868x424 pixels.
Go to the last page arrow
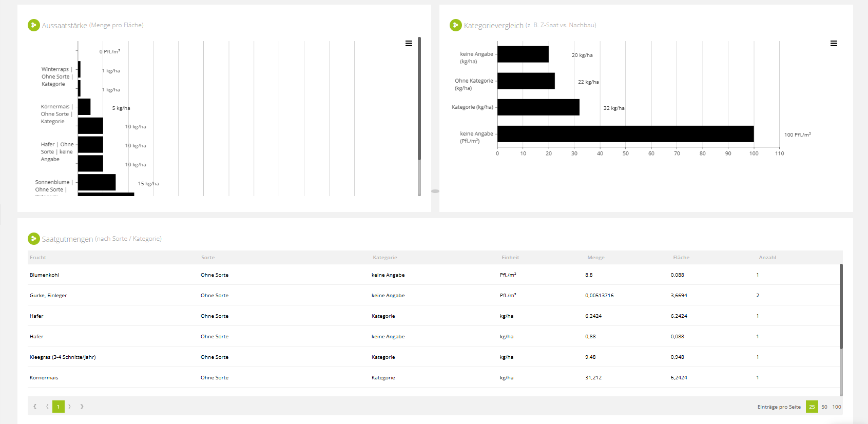[x=82, y=407]
